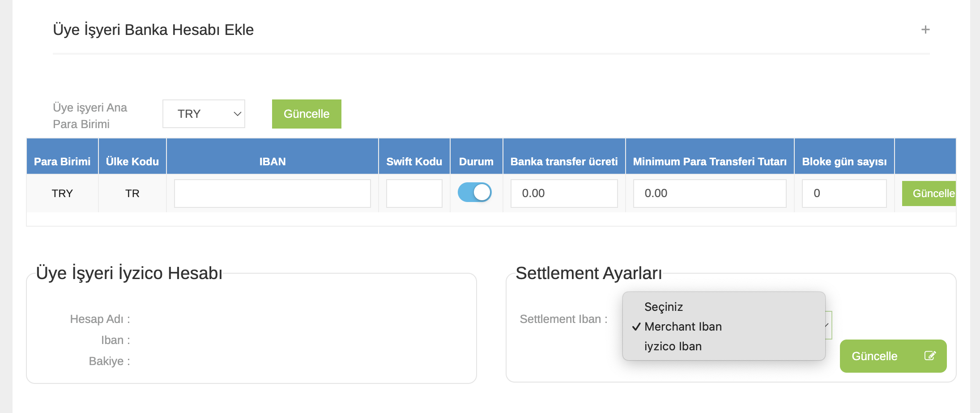The height and width of the screenshot is (413, 980).
Task: Click the Minimum Para Transferi Tutarı input
Action: click(x=709, y=194)
